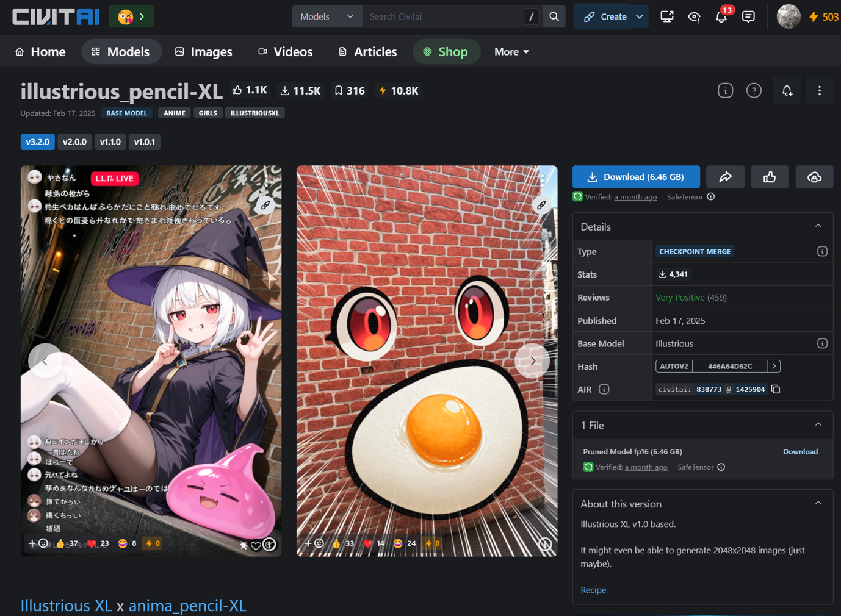
Task: Open the Shop tab
Action: point(446,52)
